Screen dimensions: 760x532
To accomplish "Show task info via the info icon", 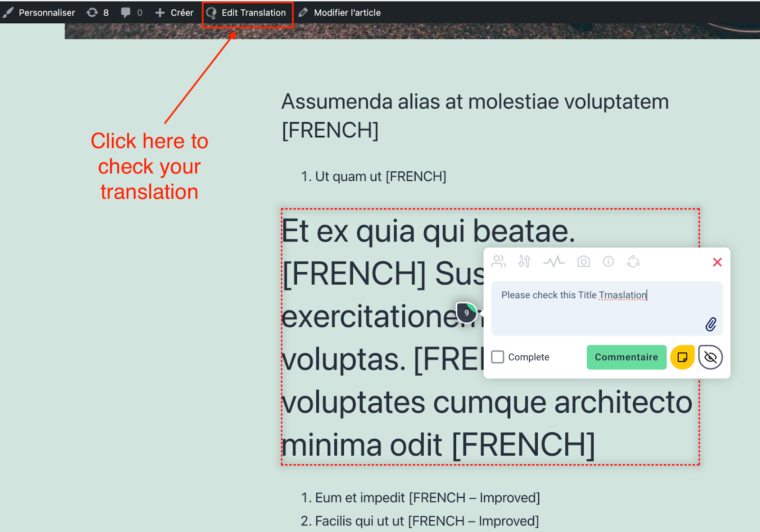I will pos(608,261).
